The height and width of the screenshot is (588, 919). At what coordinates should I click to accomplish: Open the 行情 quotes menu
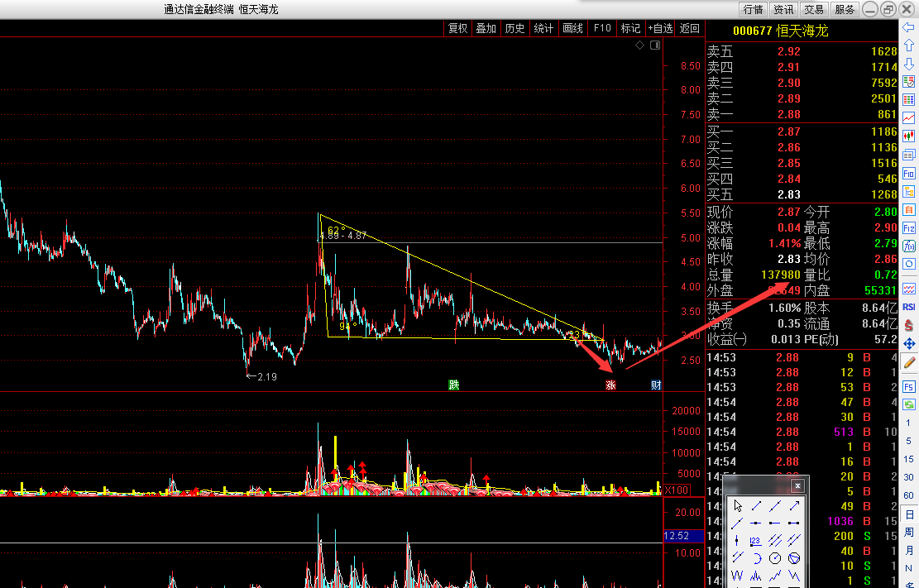pos(753,9)
